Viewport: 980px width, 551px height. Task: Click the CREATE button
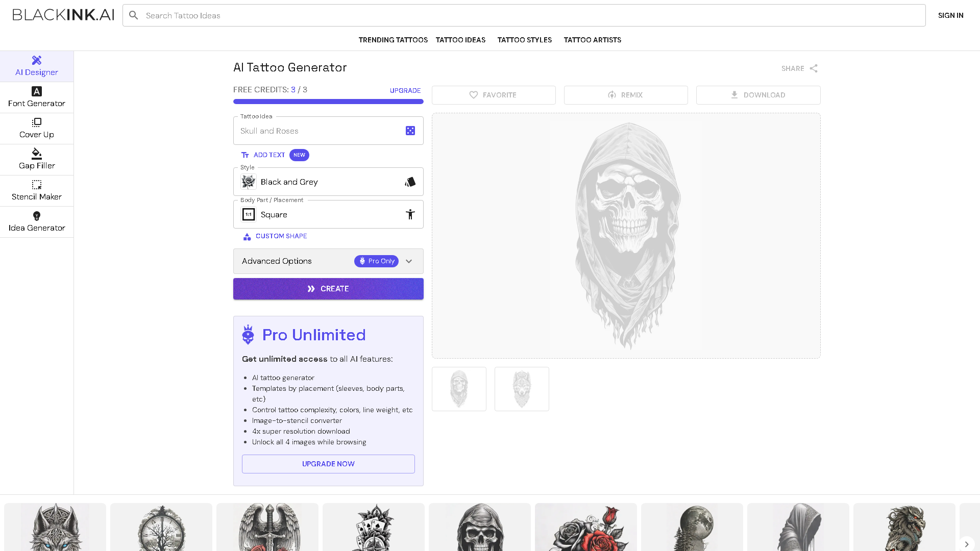click(328, 288)
